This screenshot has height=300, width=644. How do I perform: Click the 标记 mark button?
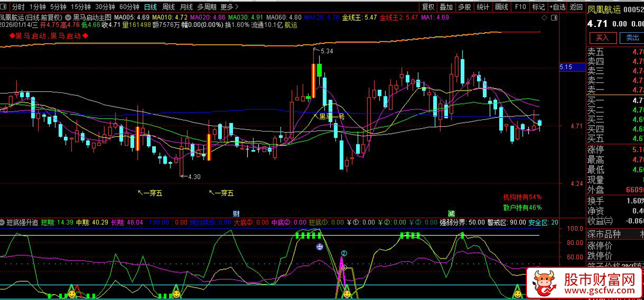tap(539, 7)
